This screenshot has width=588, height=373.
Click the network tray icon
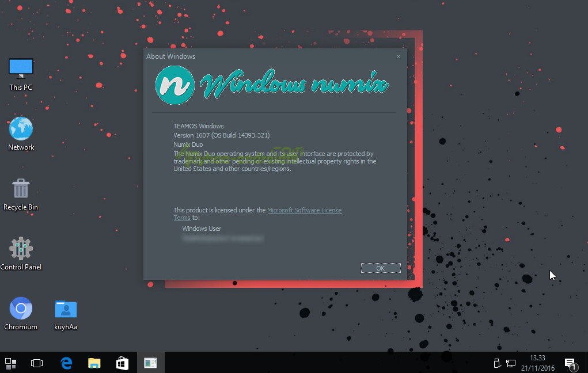510,363
